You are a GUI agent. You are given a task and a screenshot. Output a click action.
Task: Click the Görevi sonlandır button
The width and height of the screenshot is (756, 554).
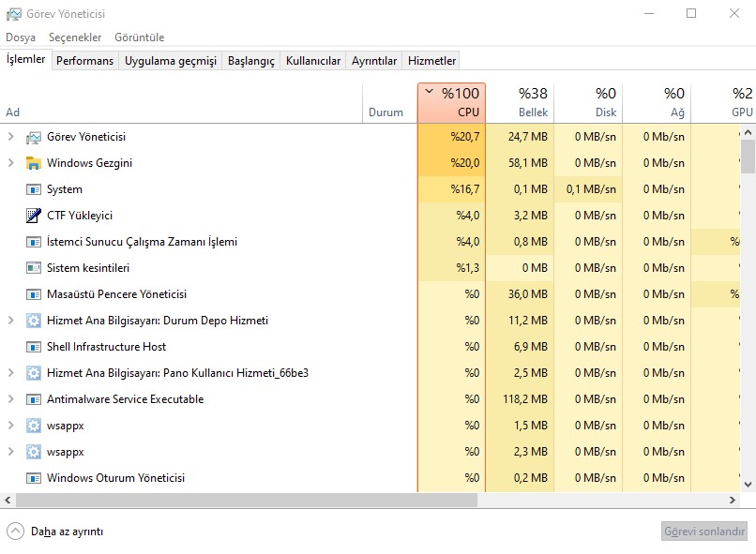coord(703,532)
